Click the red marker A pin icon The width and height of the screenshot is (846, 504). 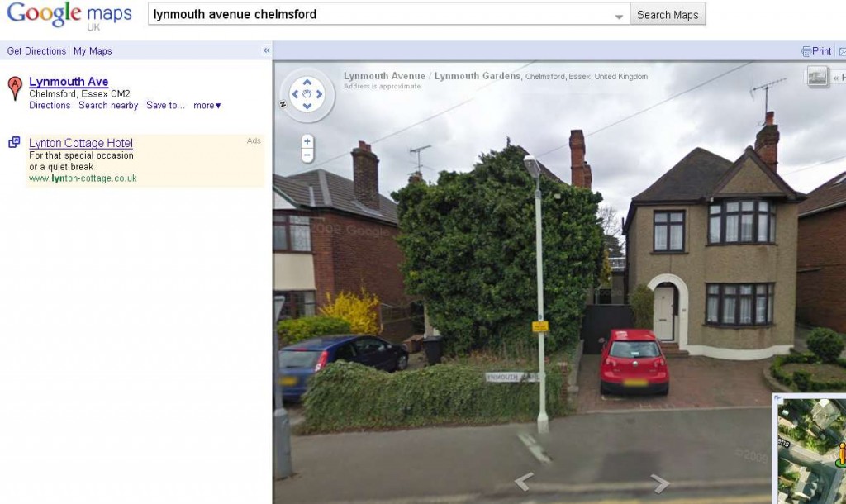15,88
